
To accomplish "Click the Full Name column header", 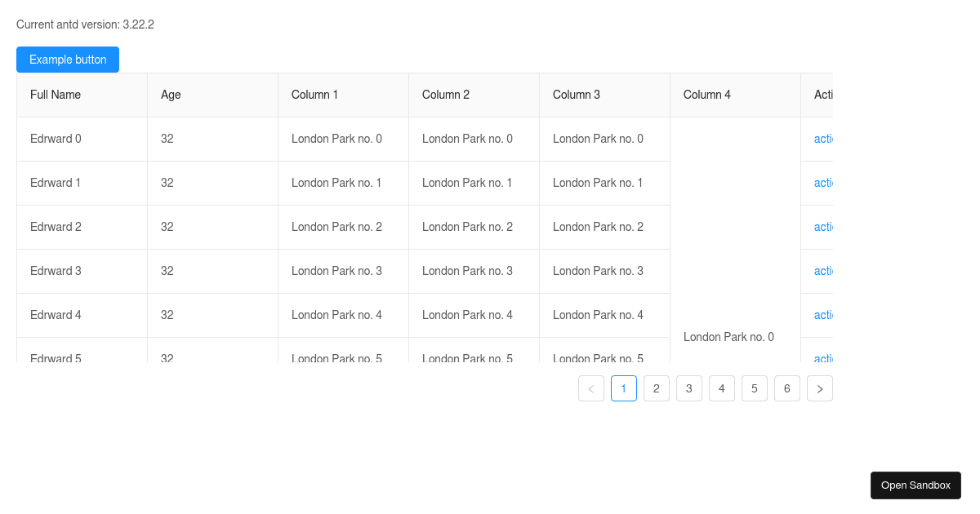I will point(54,95).
